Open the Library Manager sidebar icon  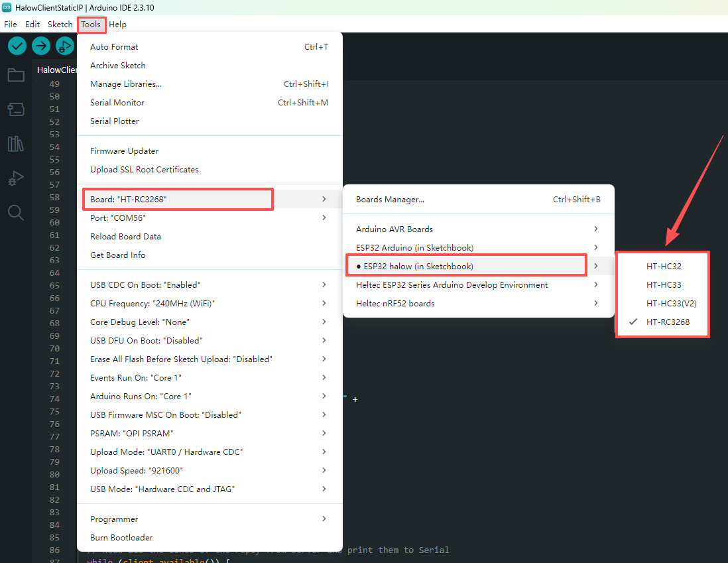pyautogui.click(x=16, y=143)
